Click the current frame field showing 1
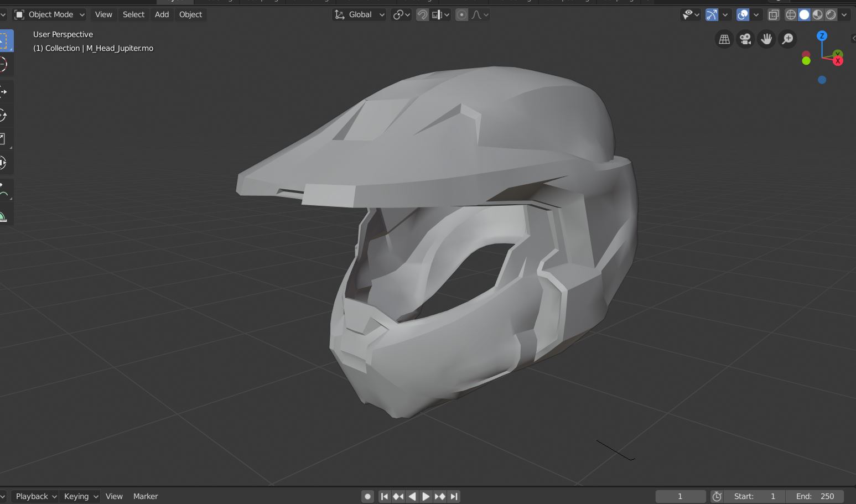Screen dimensions: 856x504 coord(681,496)
